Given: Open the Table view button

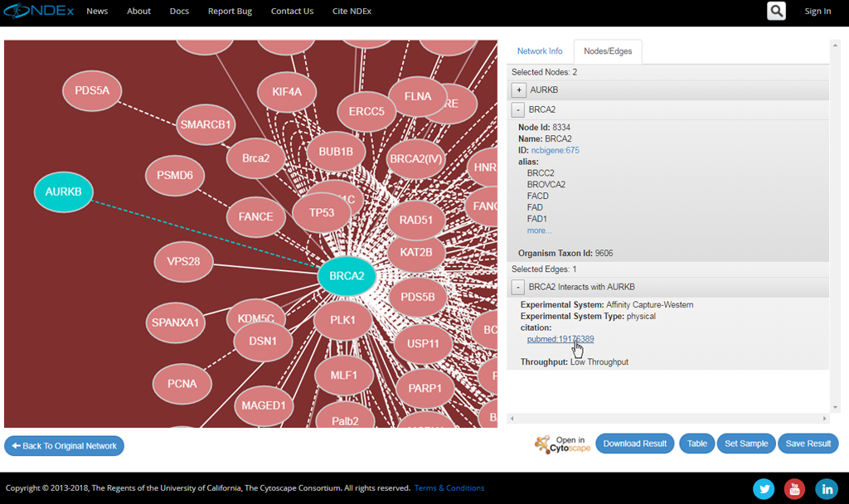Looking at the screenshot, I should point(696,444).
